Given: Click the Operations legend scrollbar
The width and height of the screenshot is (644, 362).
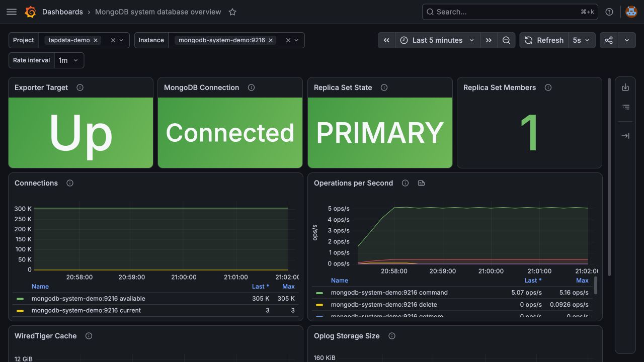Looking at the screenshot, I should (596, 285).
